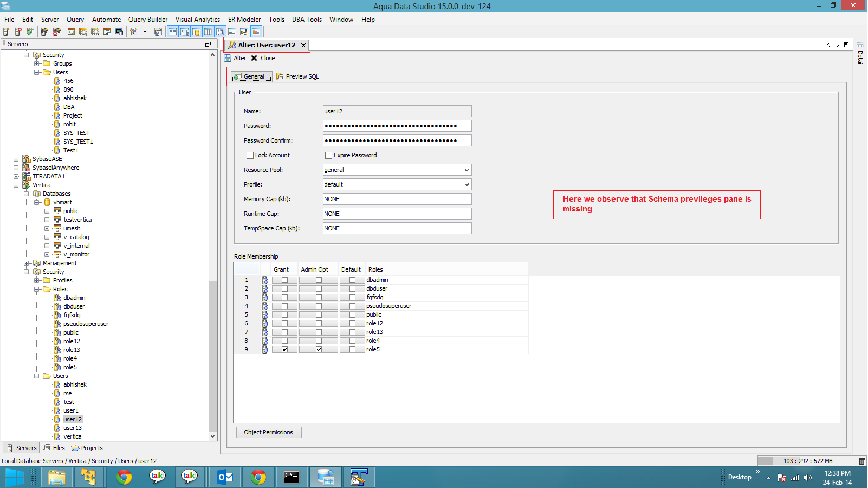
Task: Click the tree diagram toolbar icon
Action: [x=244, y=32]
